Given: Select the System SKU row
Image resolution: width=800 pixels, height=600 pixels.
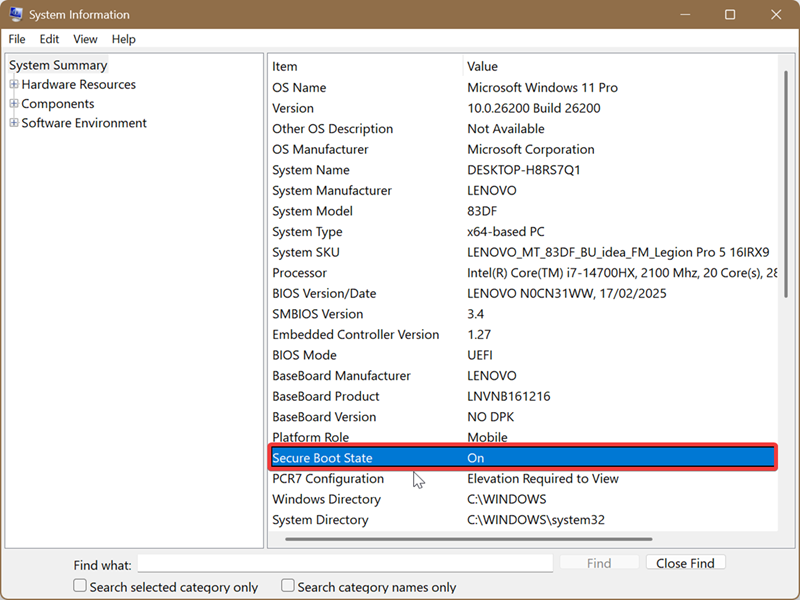Looking at the screenshot, I should pos(523,252).
